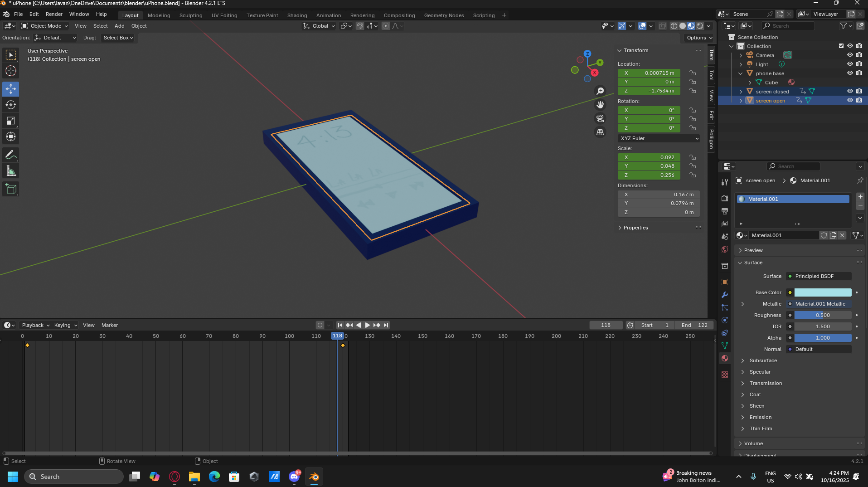Toggle camera view in viewport
Viewport: 868px width, 487px height.
click(x=600, y=118)
